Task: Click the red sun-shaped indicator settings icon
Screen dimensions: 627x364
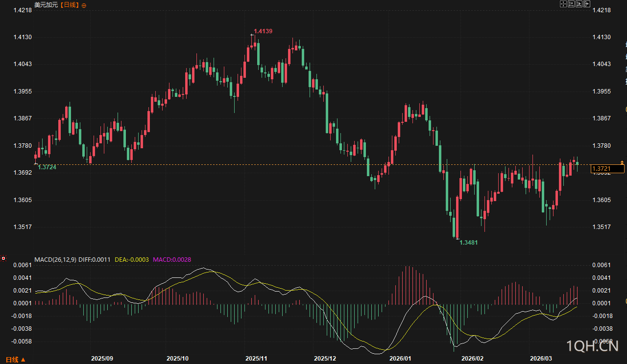Action: tap(3, 258)
